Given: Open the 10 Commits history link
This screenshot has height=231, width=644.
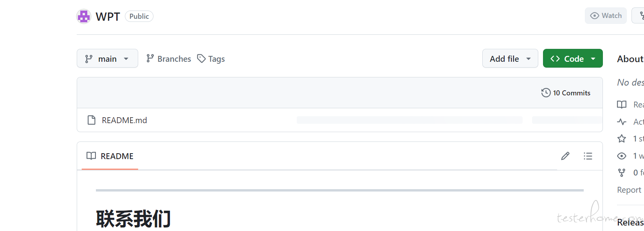Looking at the screenshot, I should pos(566,93).
